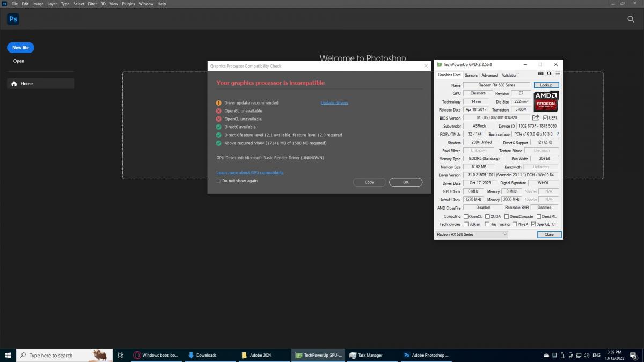This screenshot has width=644, height=362.
Task: Click the Photoshop home logo icon
Action: (x=13, y=19)
